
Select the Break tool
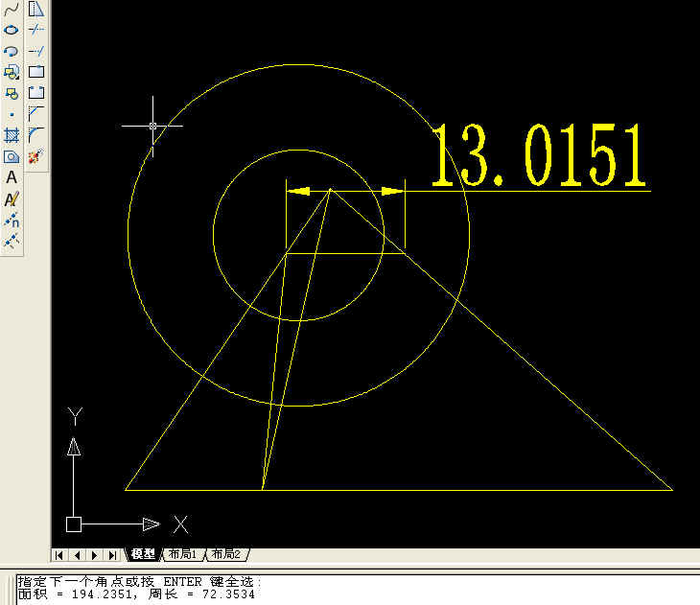(x=36, y=93)
